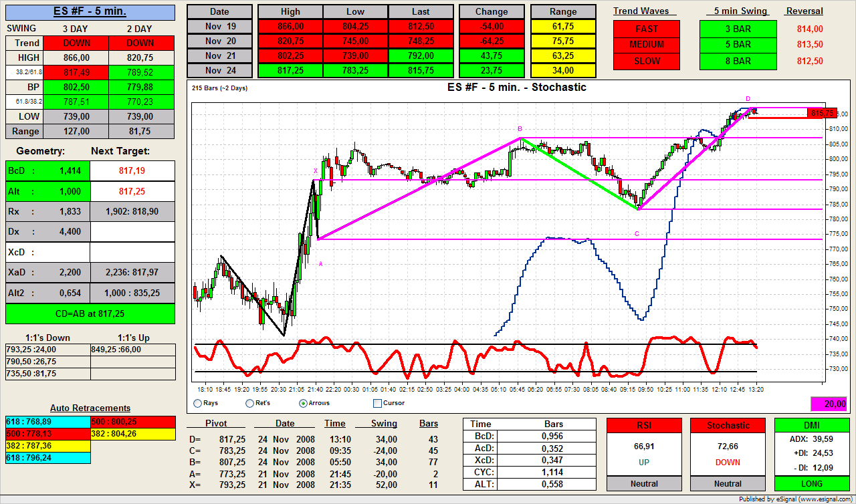Click the BcD next target 817,19
The image size is (856, 504).
(132, 171)
